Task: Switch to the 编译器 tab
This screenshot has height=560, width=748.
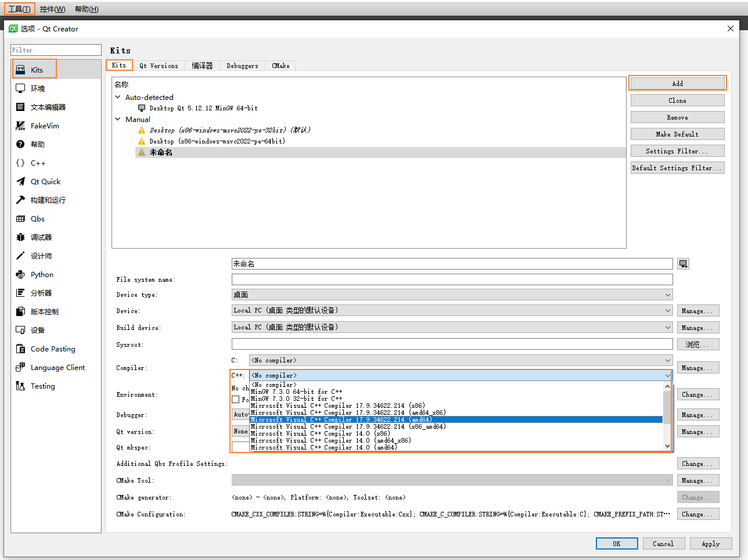Action: coord(202,66)
